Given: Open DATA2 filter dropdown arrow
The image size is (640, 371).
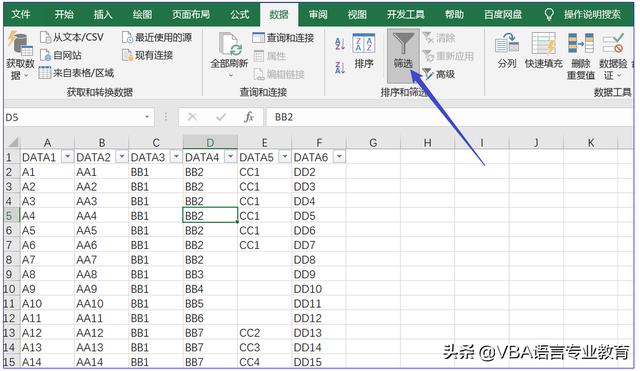Looking at the screenshot, I should pos(122,157).
